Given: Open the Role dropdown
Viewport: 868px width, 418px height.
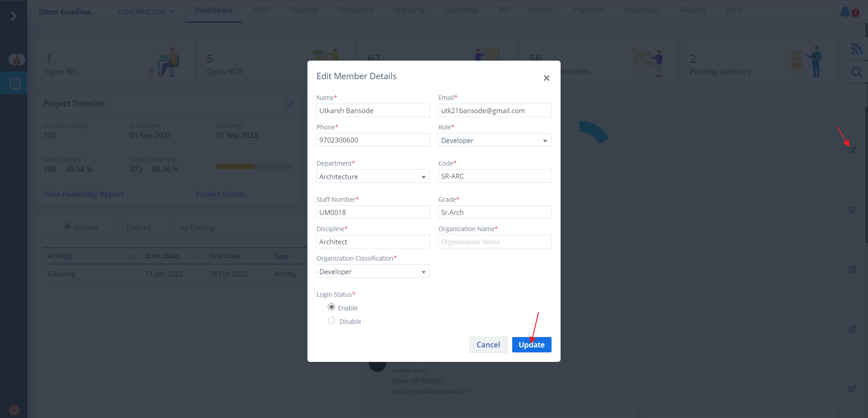Looking at the screenshot, I should [494, 140].
